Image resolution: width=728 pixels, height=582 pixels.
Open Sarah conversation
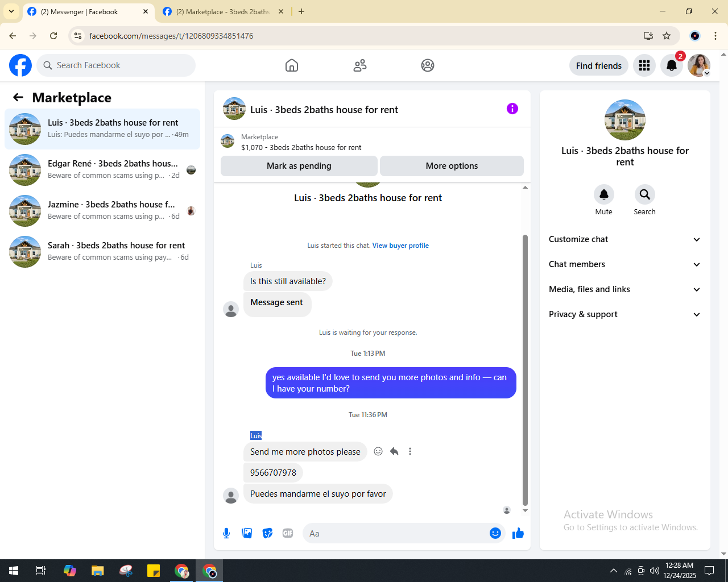[x=102, y=252]
